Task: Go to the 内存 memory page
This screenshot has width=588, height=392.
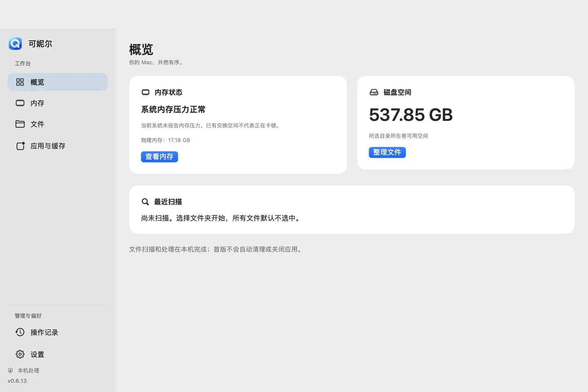Action: 58,103
